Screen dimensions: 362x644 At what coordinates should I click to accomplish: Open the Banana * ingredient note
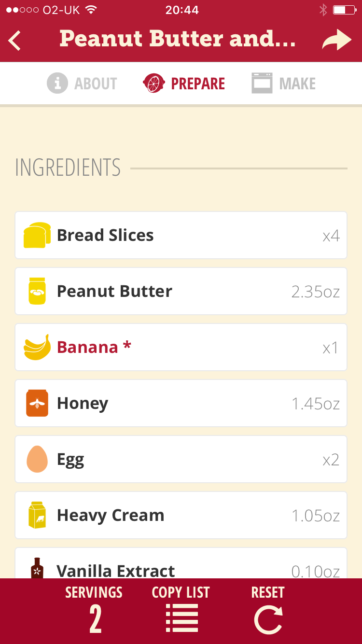[x=94, y=347]
